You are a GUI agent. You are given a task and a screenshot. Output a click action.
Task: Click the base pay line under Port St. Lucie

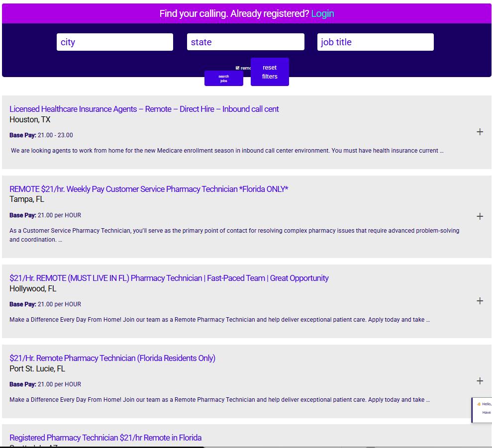(45, 384)
